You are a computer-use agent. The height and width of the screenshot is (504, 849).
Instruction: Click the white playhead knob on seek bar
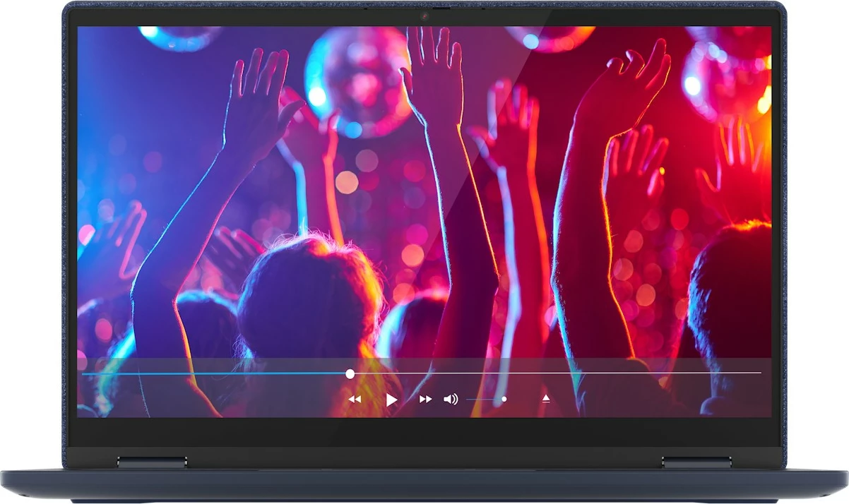(x=350, y=374)
